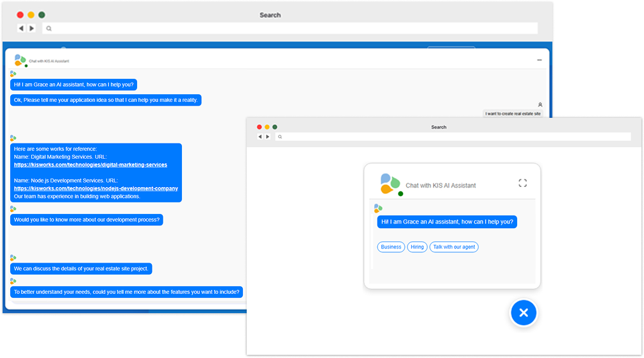
Task: Go forward using the small foreground browser's forward arrow
Action: pyautogui.click(x=268, y=136)
